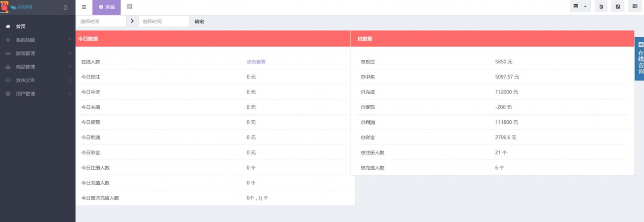This screenshot has width=644, height=222.
Task: Click the 今日注册人数 row label
Action: tap(96, 168)
